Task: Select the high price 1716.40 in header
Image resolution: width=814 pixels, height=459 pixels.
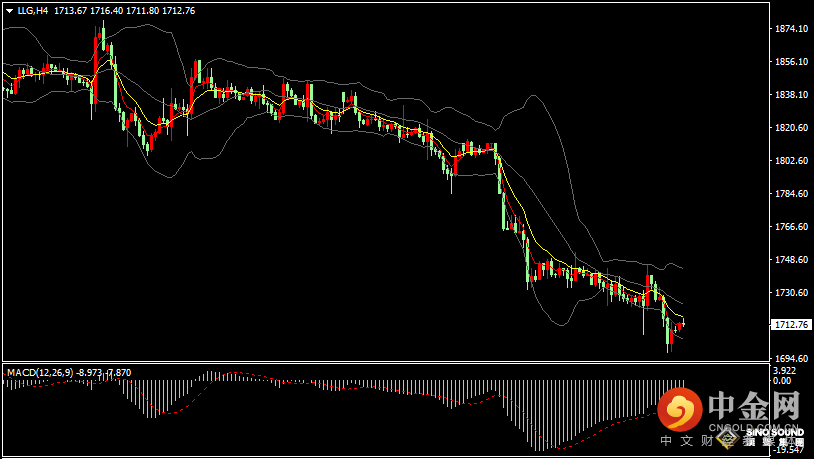Action: click(x=106, y=10)
